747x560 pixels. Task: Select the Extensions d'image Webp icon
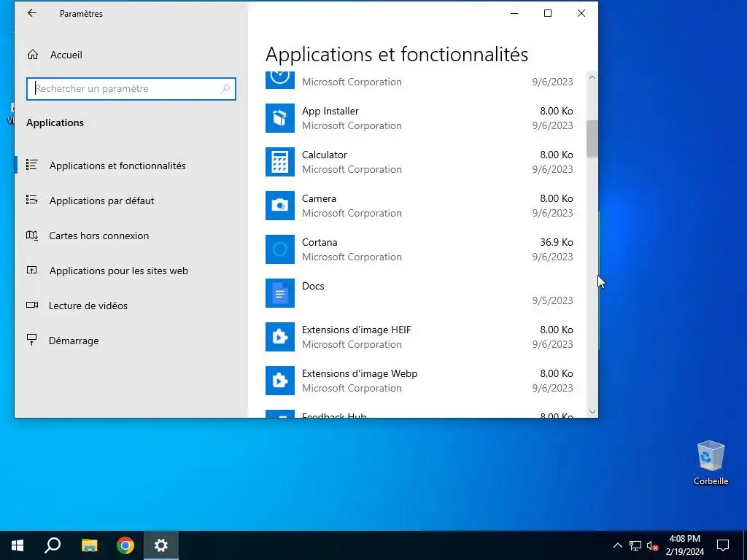[280, 381]
